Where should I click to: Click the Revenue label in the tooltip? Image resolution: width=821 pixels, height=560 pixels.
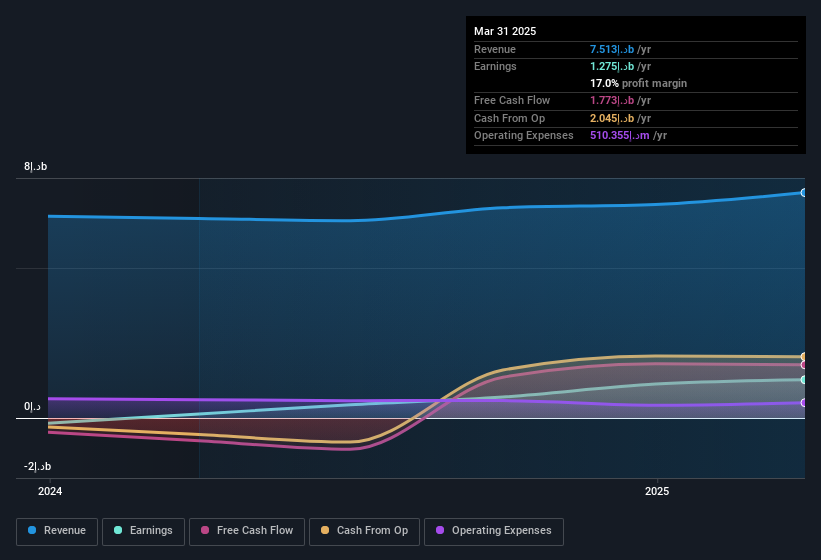coord(495,49)
